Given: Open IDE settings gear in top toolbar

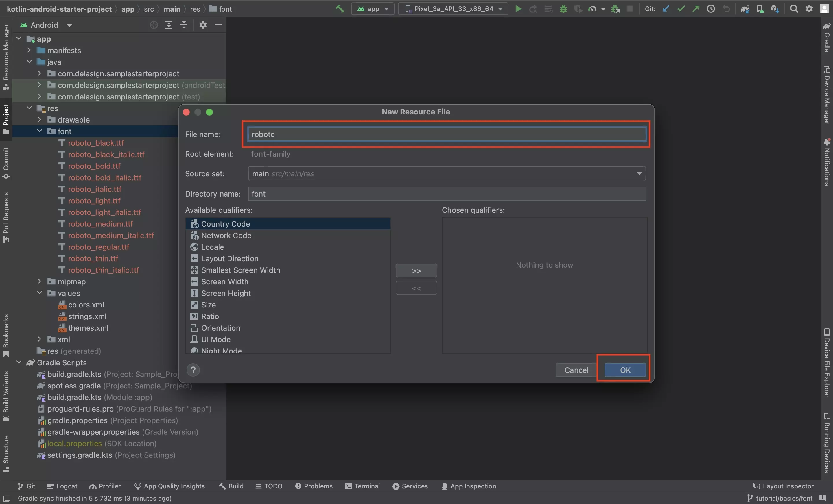Looking at the screenshot, I should (809, 9).
